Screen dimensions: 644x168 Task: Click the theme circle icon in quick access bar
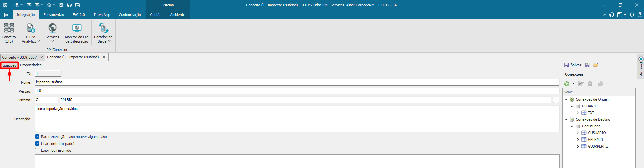[69, 5]
